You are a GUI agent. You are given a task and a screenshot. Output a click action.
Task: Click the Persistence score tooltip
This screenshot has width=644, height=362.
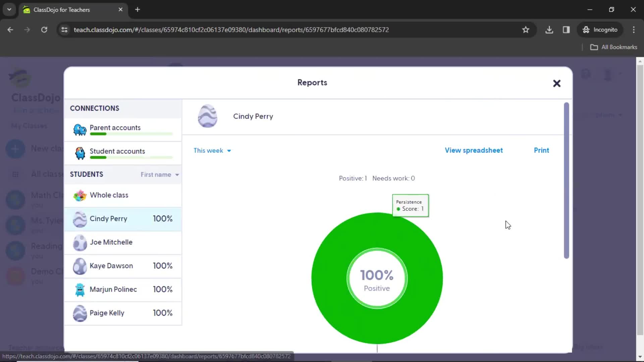click(x=410, y=205)
